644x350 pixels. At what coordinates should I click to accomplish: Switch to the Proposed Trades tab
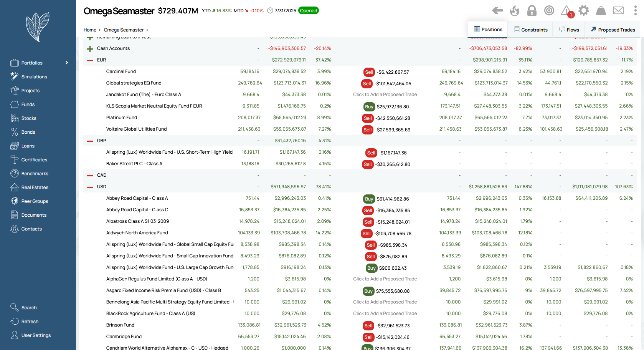point(613,30)
